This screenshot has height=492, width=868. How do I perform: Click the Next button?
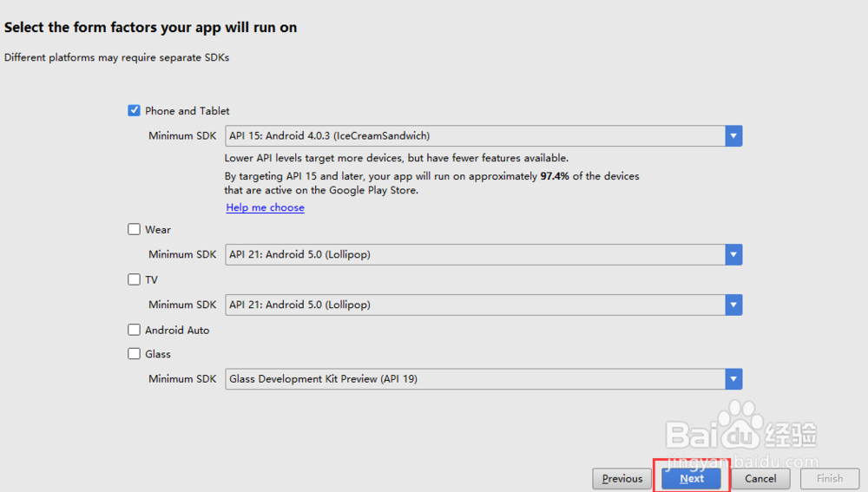[692, 478]
